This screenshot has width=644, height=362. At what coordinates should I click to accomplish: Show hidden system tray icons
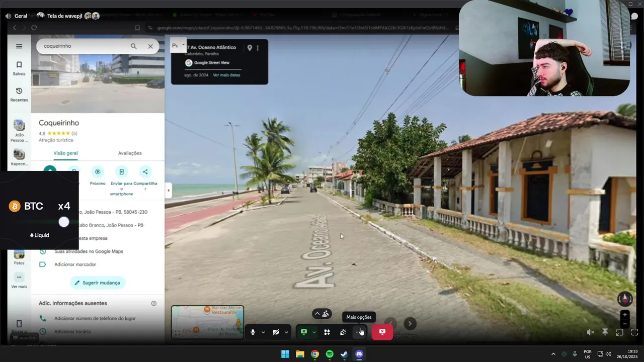coord(553,354)
